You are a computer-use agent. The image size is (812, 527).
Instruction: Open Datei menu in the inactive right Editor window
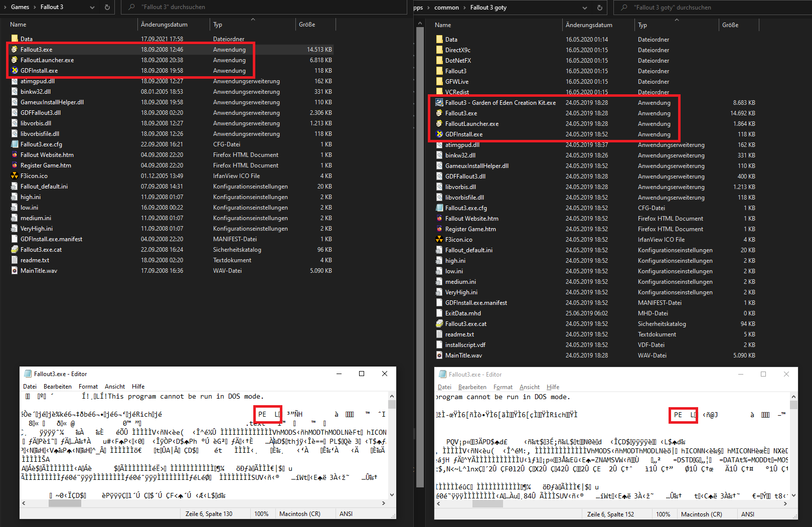[444, 387]
